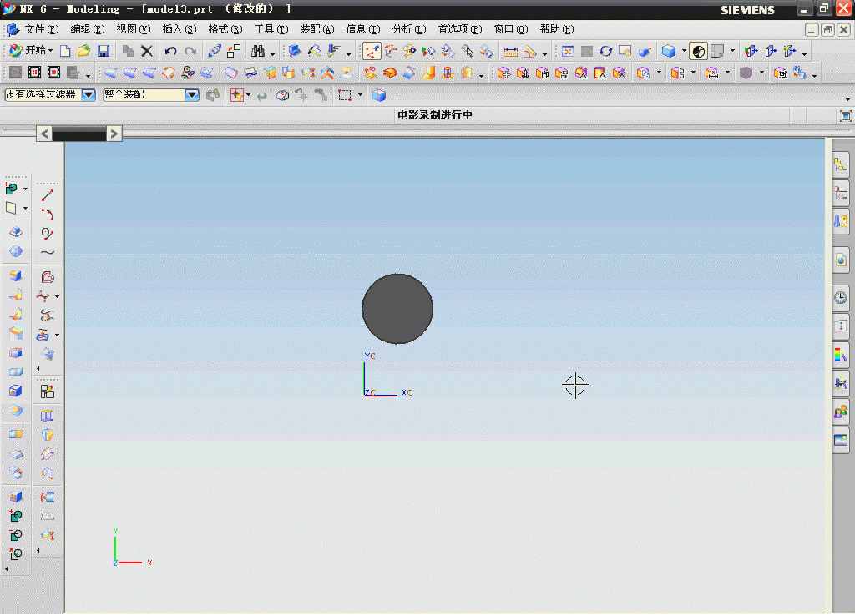Open the 视图(V) View menu
This screenshot has width=855, height=616.
[x=133, y=29]
